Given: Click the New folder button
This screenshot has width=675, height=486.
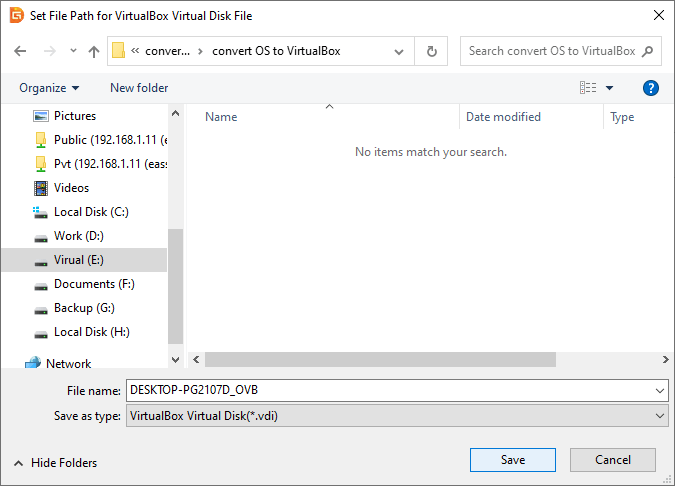Looking at the screenshot, I should point(139,88).
